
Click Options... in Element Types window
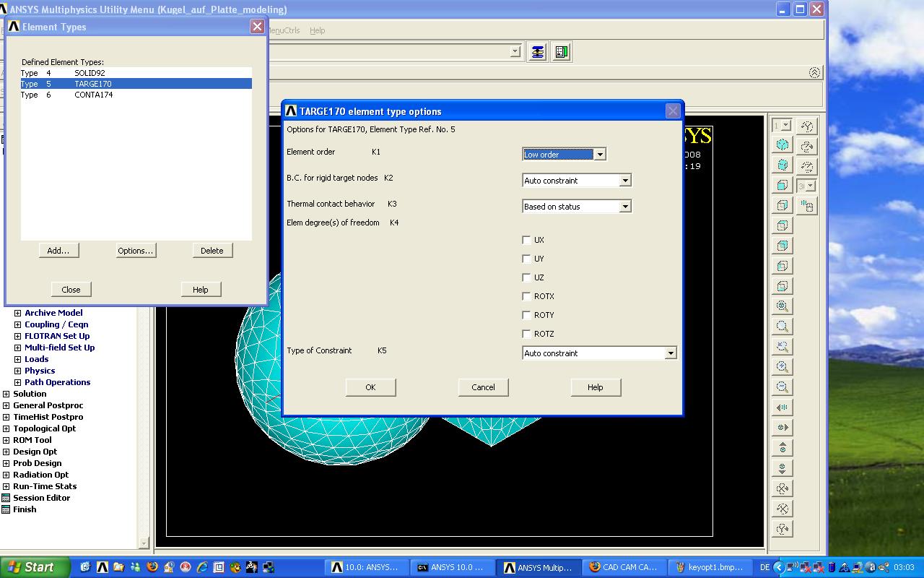pos(136,251)
